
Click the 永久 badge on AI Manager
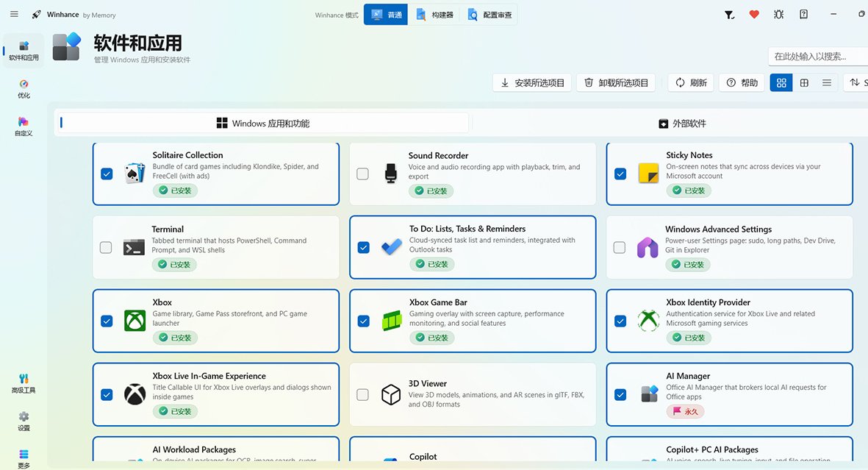tap(685, 411)
